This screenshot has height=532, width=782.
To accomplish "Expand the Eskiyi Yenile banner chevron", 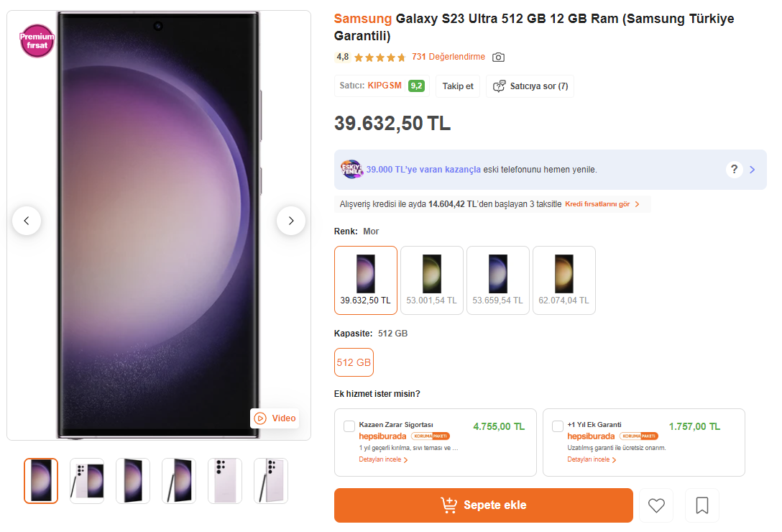I will coord(753,170).
